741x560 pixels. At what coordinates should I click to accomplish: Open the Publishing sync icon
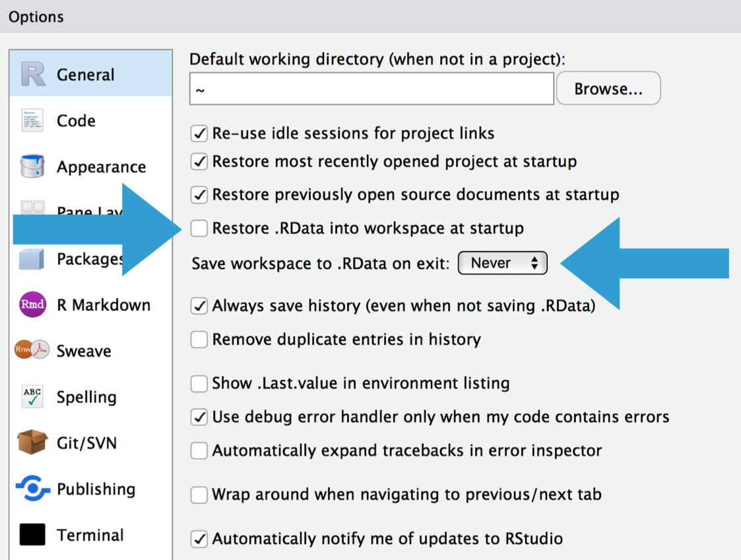(32, 487)
